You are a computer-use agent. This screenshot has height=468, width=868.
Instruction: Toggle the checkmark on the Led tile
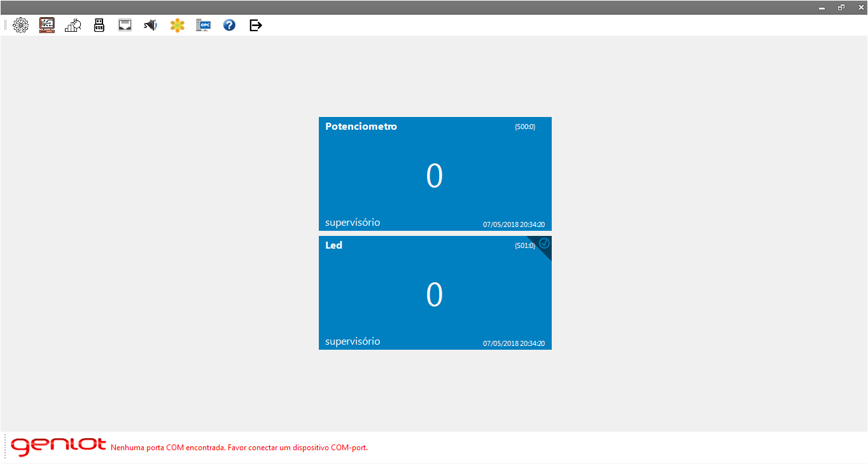[x=544, y=244]
